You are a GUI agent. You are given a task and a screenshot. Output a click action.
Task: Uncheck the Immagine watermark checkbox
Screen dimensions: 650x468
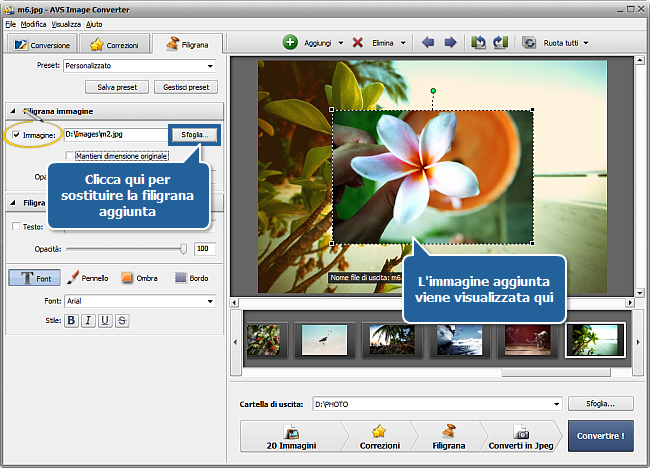point(15,134)
